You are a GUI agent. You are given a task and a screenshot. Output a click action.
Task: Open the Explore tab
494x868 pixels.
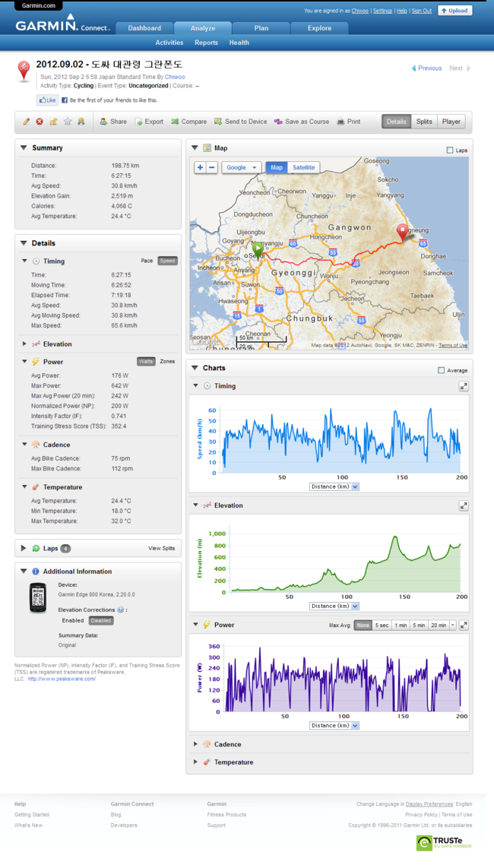(x=319, y=28)
